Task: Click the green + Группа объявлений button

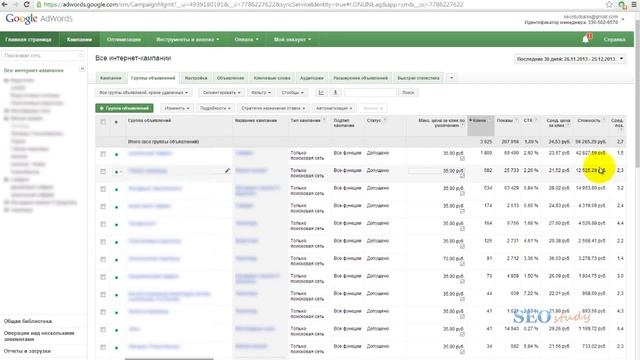Action: (x=124, y=108)
